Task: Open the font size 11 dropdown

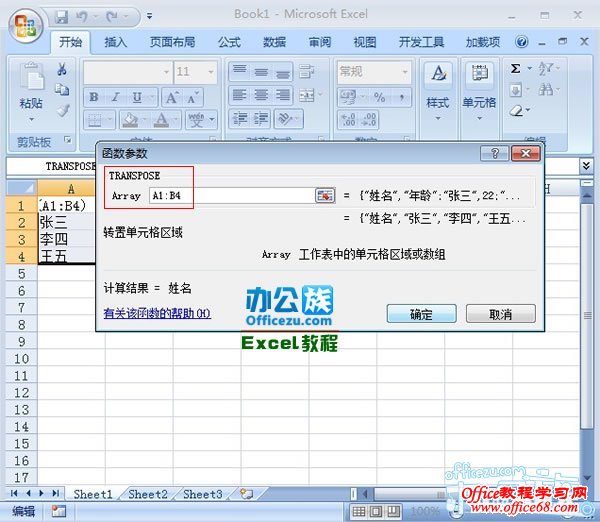Action: pos(211,72)
